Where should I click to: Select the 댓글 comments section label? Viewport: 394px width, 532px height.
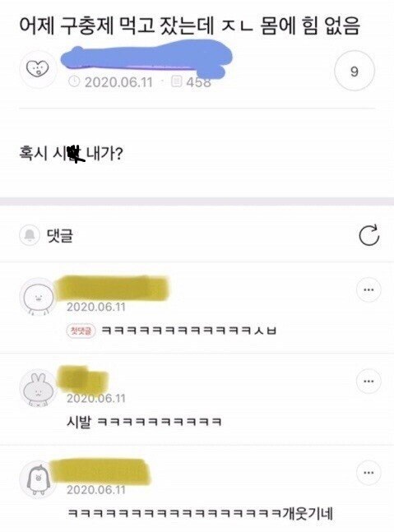coord(60,235)
